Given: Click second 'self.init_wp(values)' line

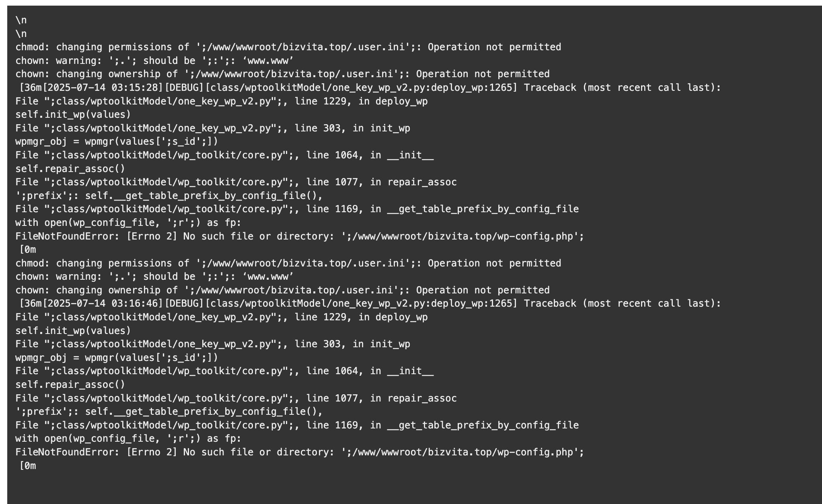Looking at the screenshot, I should pyautogui.click(x=73, y=331).
